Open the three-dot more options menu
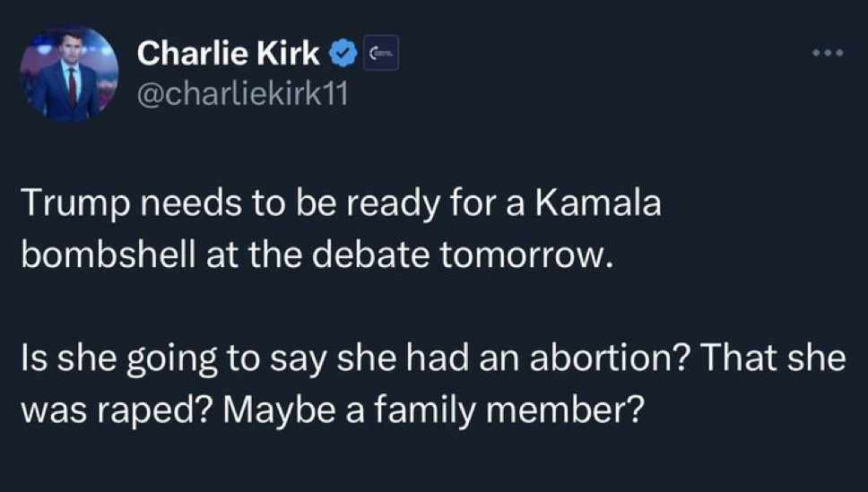Screen dimensions: 868x492 pyautogui.click(x=825, y=55)
